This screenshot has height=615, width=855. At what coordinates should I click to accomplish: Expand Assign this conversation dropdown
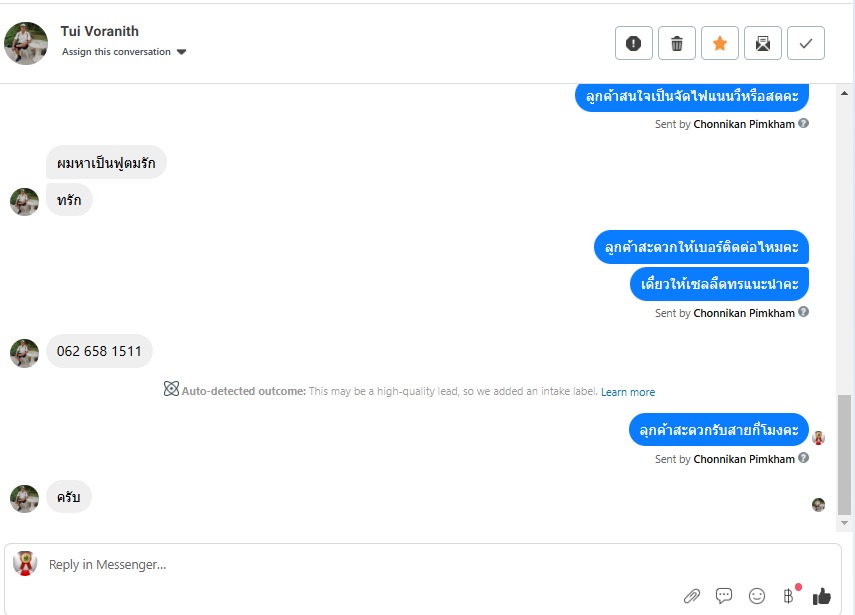tap(181, 52)
